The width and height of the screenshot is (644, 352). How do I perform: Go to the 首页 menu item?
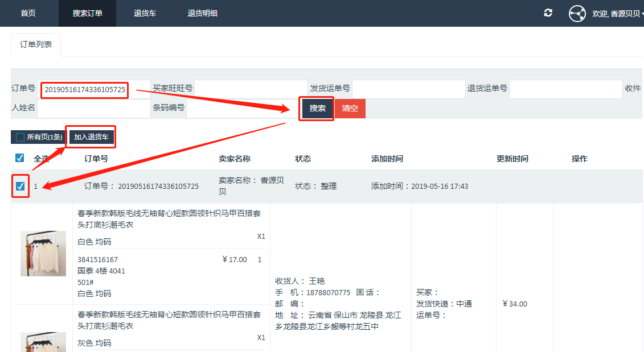point(28,13)
